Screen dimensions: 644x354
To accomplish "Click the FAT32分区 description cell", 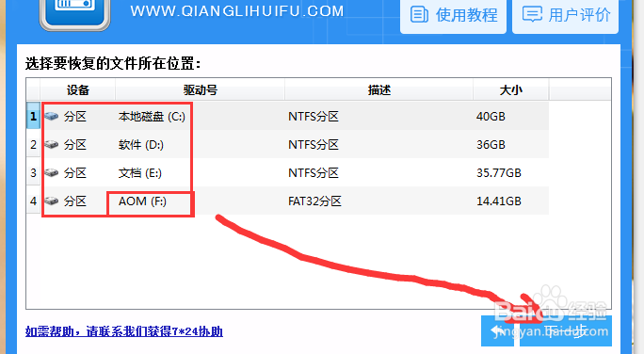I will [314, 201].
